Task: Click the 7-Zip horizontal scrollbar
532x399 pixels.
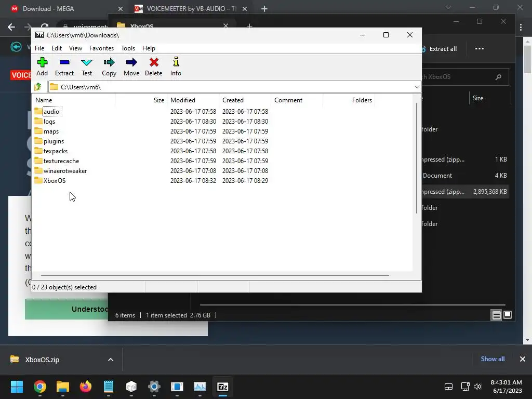Action: pyautogui.click(x=215, y=275)
